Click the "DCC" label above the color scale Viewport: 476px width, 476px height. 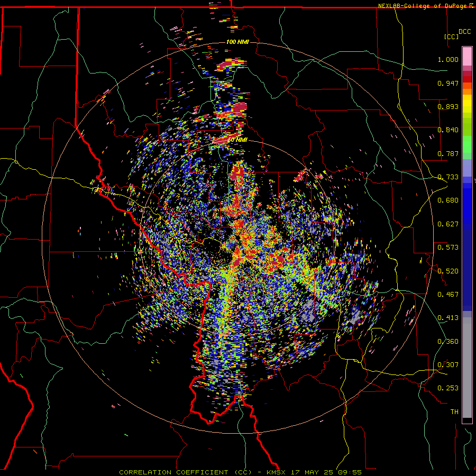click(464, 32)
